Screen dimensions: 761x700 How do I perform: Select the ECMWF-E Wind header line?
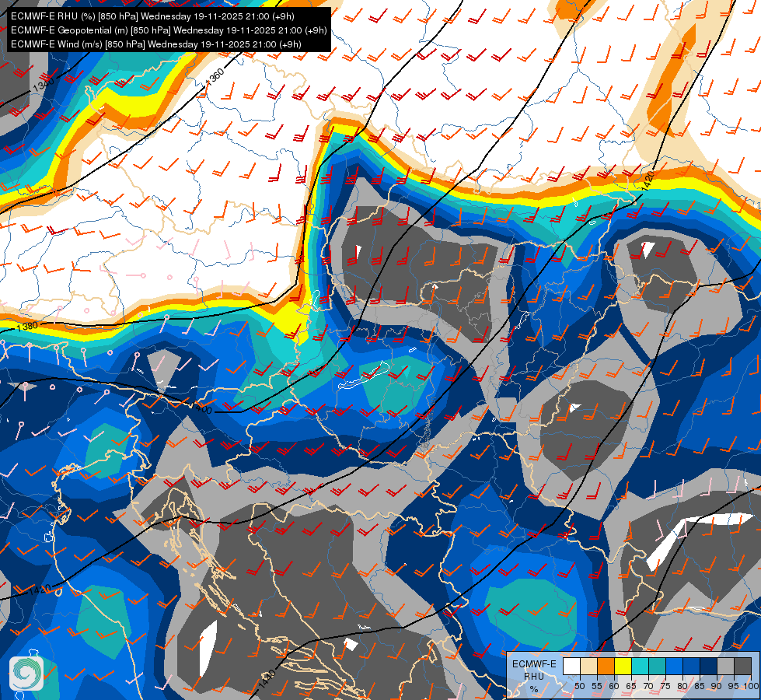155,44
